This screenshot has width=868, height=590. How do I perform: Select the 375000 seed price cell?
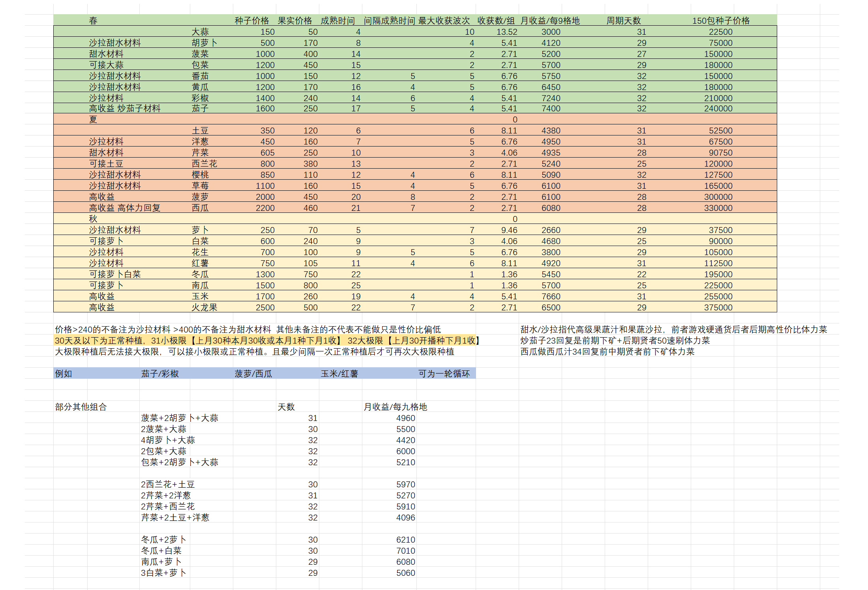pyautogui.click(x=718, y=307)
